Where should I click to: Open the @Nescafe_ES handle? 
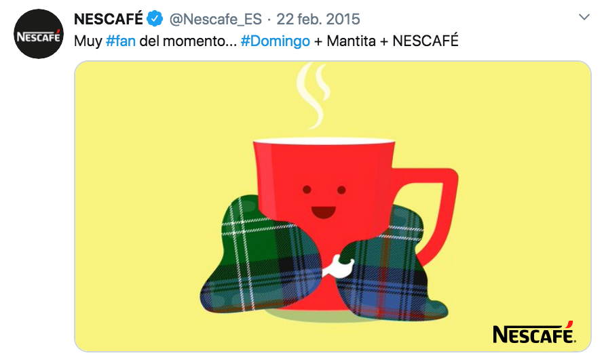tap(215, 19)
